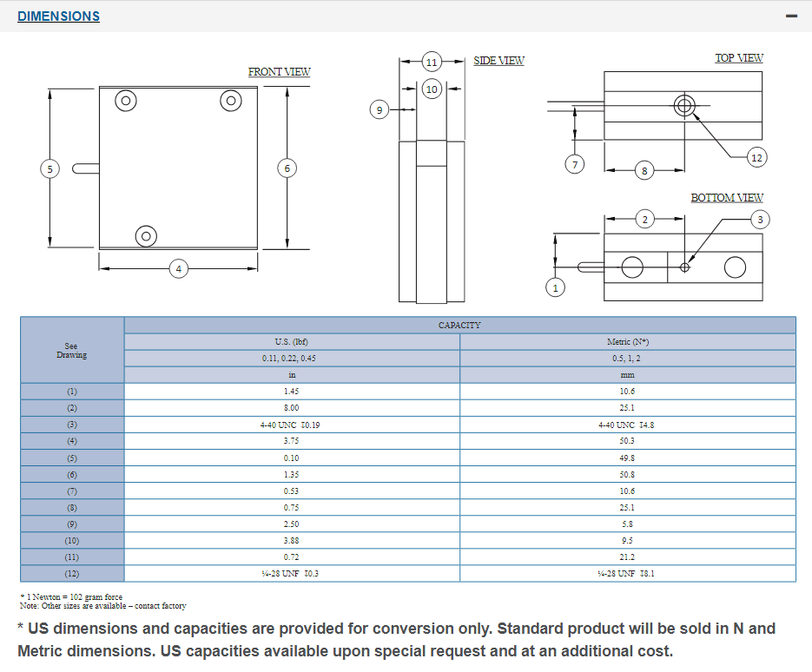812x672 pixels.
Task: Click callout balloon 7 in the Top View
Action: [574, 163]
